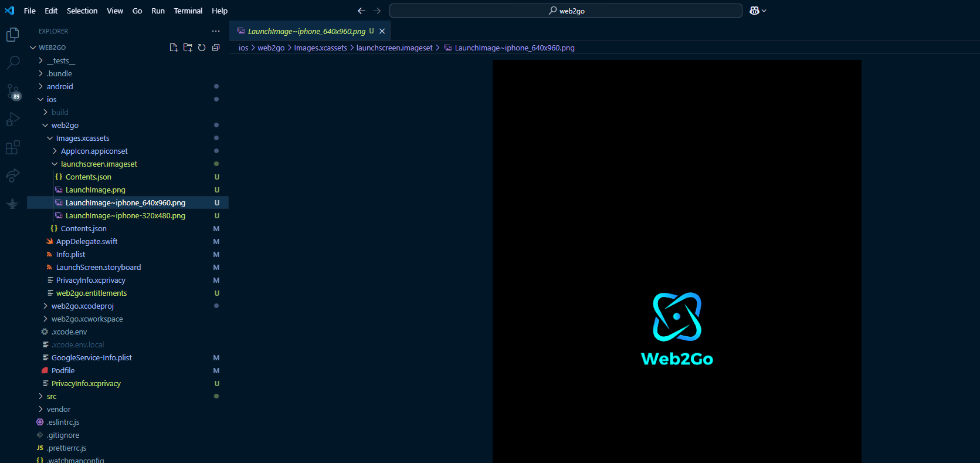Click Images.xcassets in the breadcrumb

[x=320, y=48]
